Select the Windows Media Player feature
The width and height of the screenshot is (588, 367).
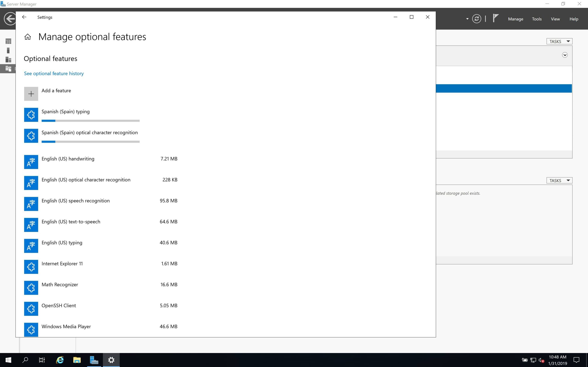[x=66, y=326]
